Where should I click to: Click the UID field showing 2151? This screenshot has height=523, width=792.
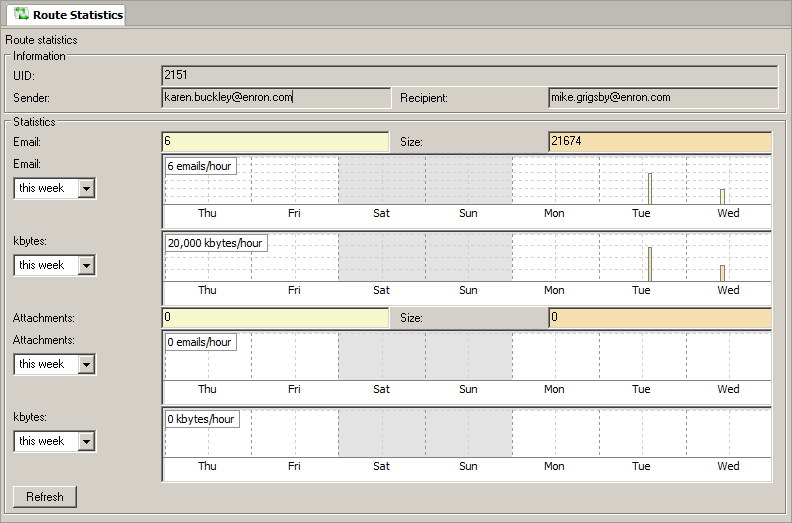pos(469,75)
